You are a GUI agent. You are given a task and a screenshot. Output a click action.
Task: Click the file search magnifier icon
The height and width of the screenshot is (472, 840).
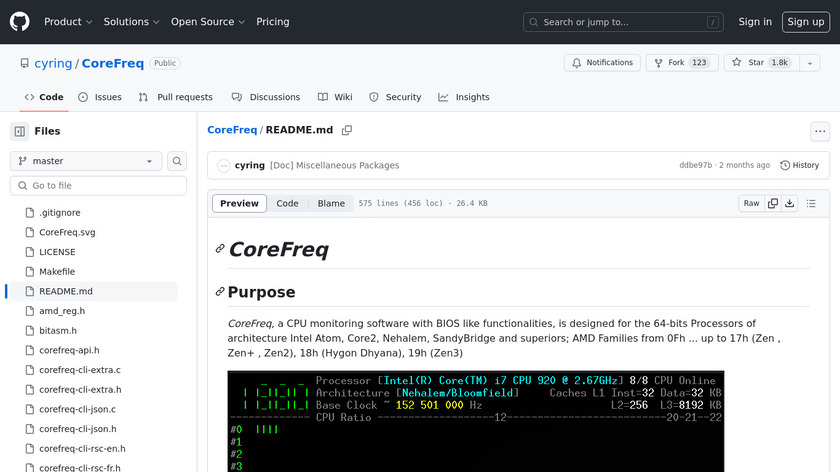tap(177, 161)
